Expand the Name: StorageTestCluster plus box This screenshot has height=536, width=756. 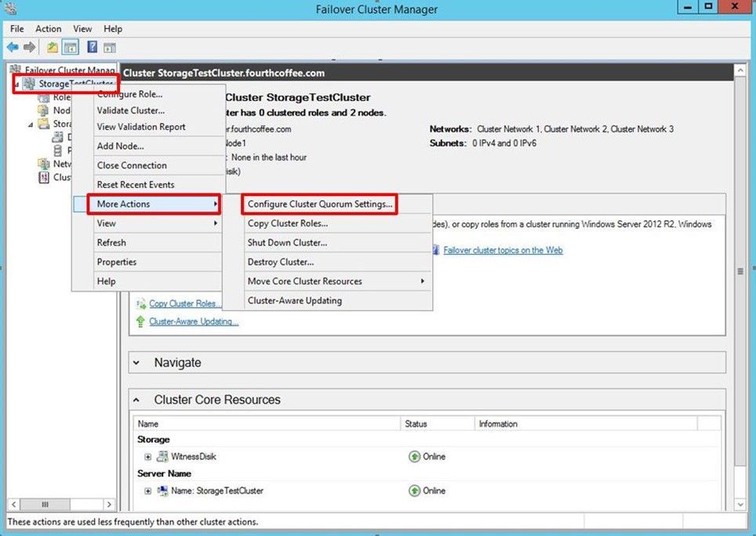click(x=148, y=491)
